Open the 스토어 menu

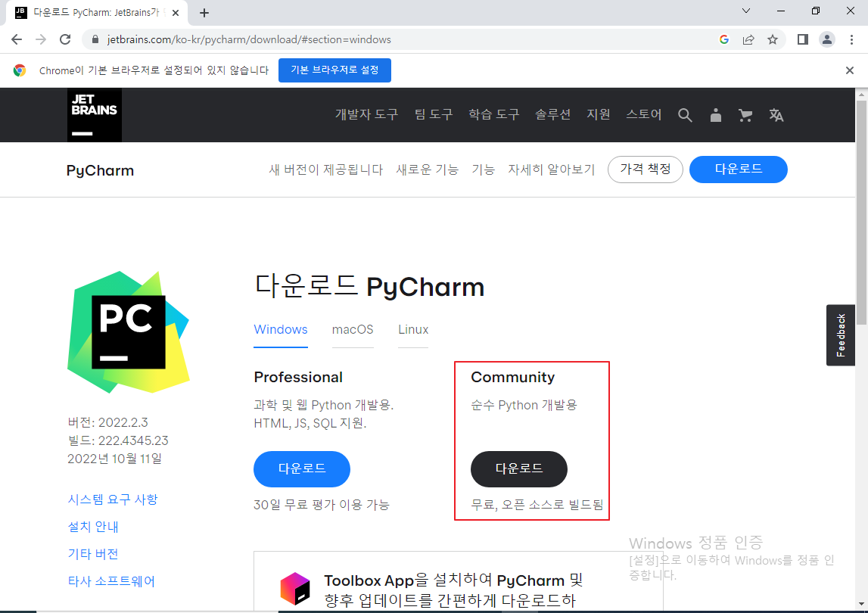click(644, 114)
